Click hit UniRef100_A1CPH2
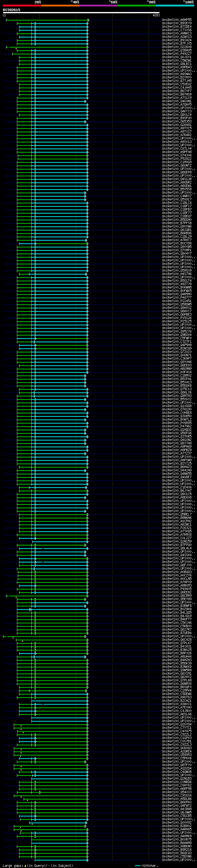Viewport: 197px width, 868px height. pos(177,521)
